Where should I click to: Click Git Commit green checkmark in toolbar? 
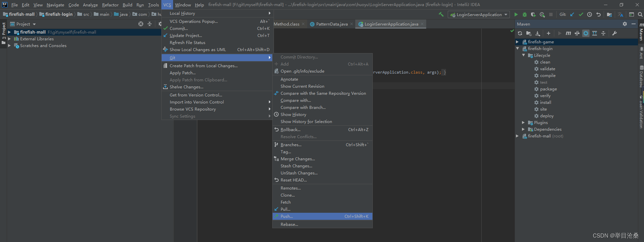pyautogui.click(x=581, y=14)
